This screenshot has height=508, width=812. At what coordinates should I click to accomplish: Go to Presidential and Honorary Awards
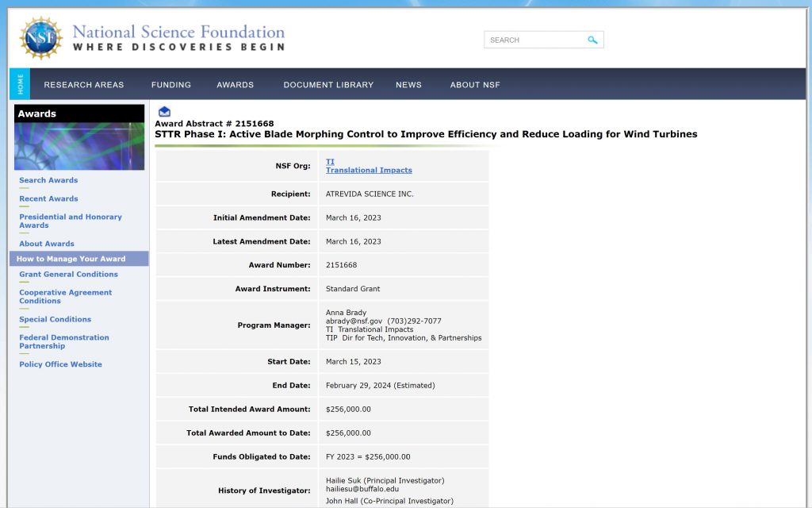[71, 221]
